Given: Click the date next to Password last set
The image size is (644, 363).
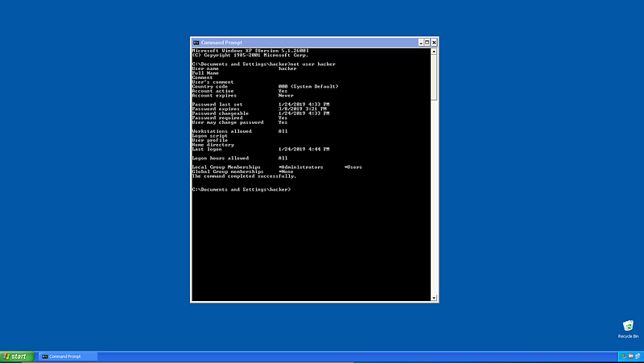Looking at the screenshot, I should (303, 105).
